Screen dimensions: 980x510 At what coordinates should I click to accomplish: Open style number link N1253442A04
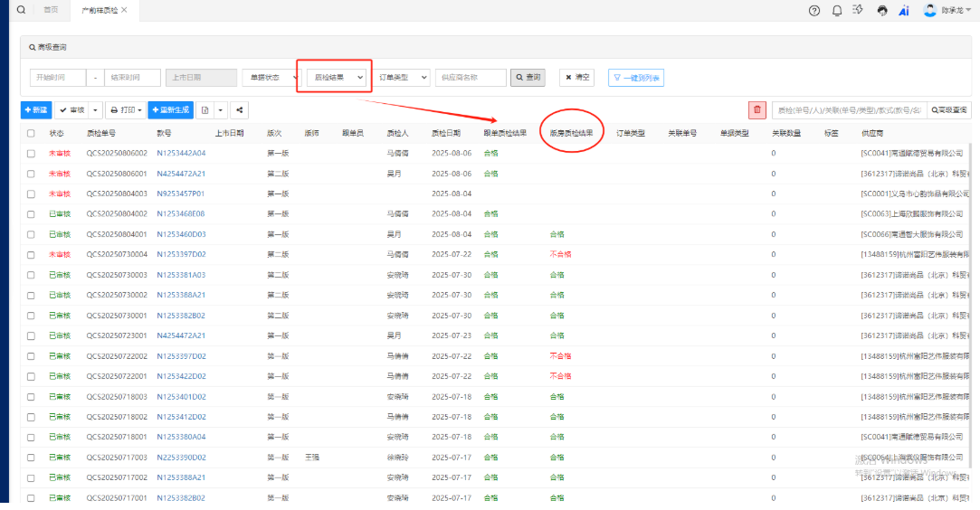[x=181, y=154]
